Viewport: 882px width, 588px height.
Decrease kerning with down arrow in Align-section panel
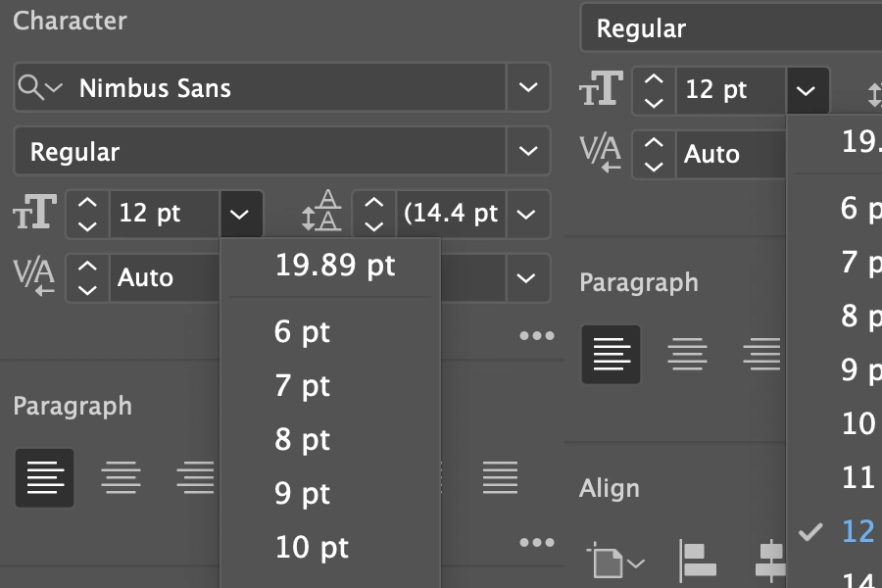653,168
